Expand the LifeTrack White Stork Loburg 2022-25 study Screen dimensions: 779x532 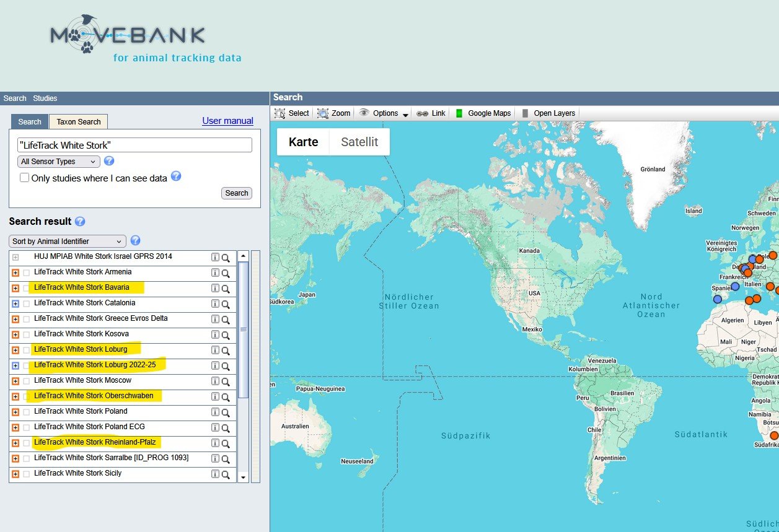click(15, 365)
